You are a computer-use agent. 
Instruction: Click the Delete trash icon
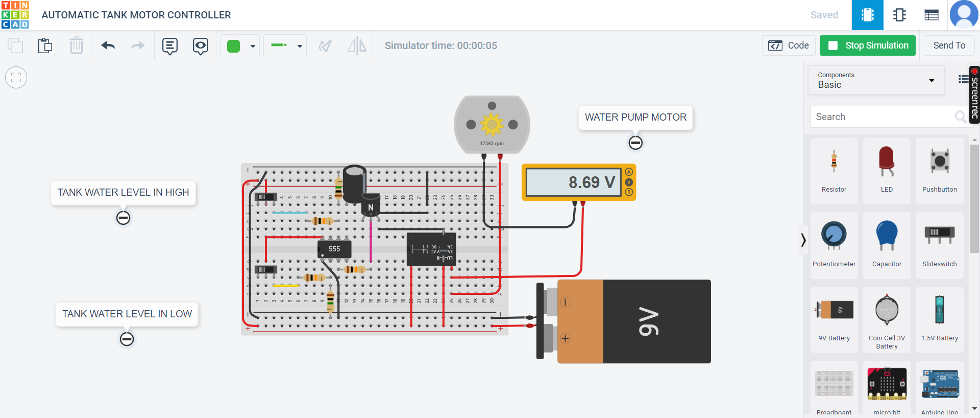coord(76,45)
